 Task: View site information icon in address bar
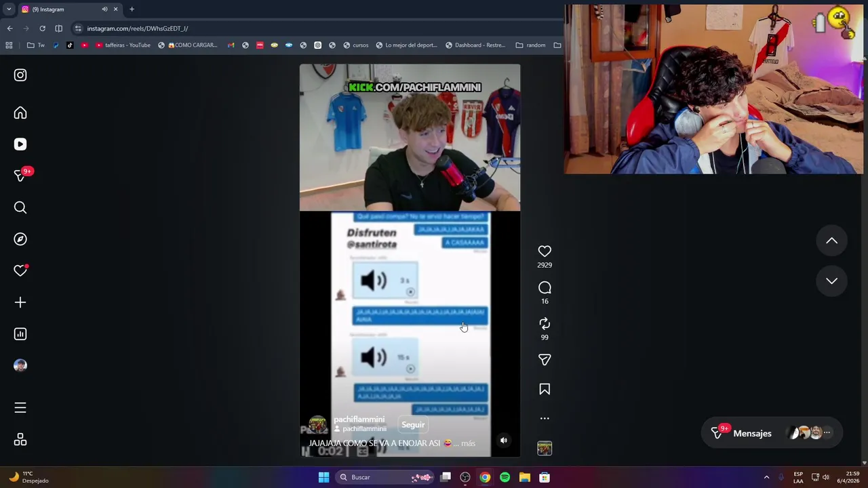[x=79, y=28]
